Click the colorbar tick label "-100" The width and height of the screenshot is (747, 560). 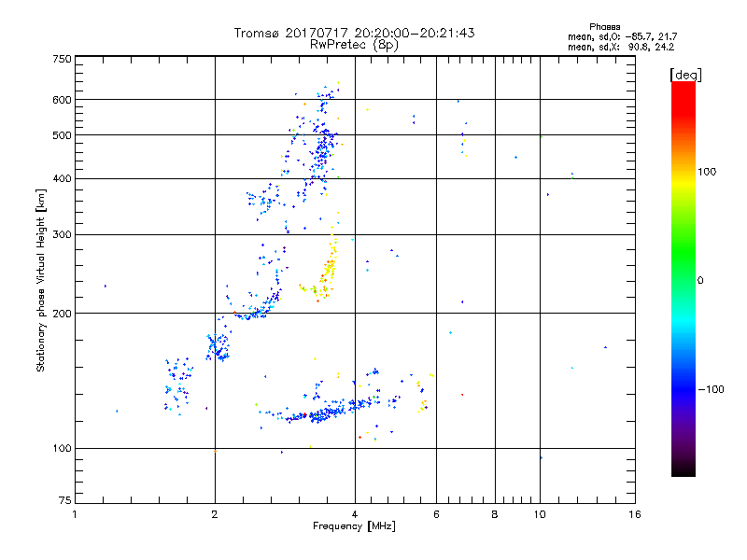[712, 389]
